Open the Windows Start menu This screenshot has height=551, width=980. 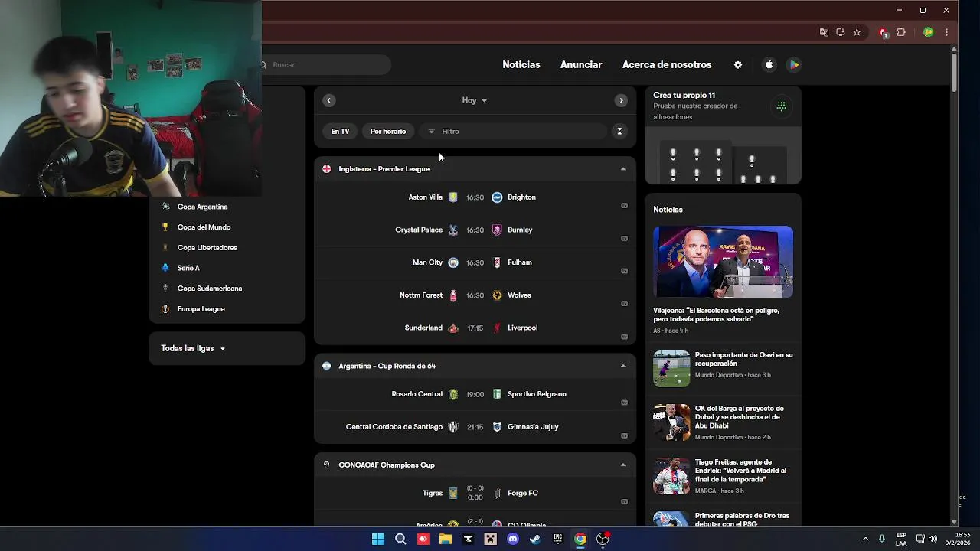[377, 539]
